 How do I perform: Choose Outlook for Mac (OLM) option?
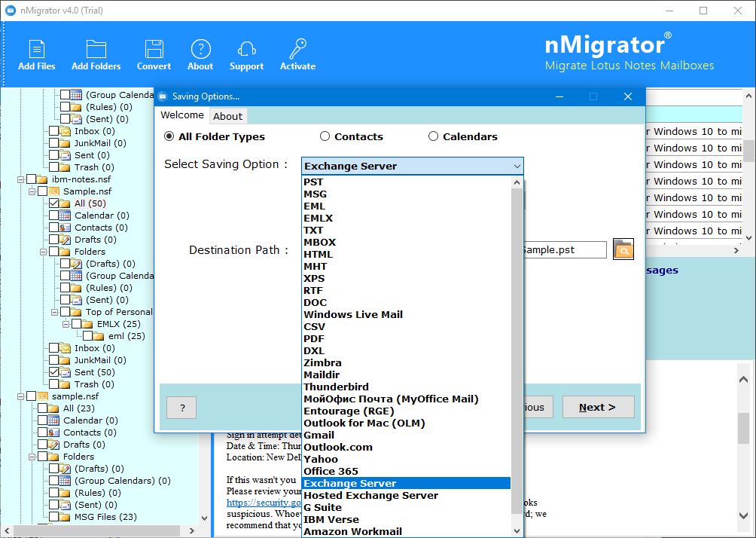point(407,423)
